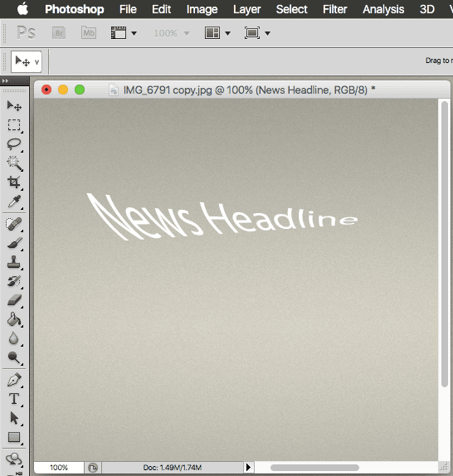This screenshot has height=476, width=453.
Task: Select the Horizontal Type tool
Action: (x=14, y=399)
